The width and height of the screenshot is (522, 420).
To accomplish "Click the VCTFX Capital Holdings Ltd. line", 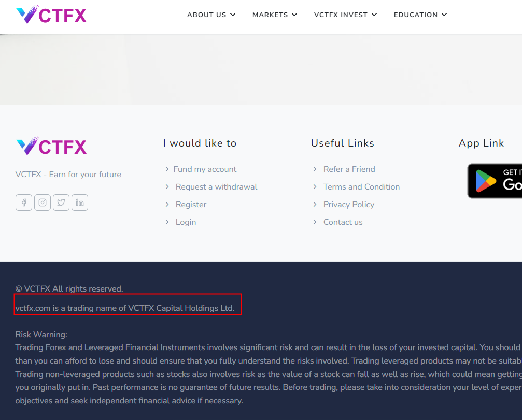I will [125, 308].
